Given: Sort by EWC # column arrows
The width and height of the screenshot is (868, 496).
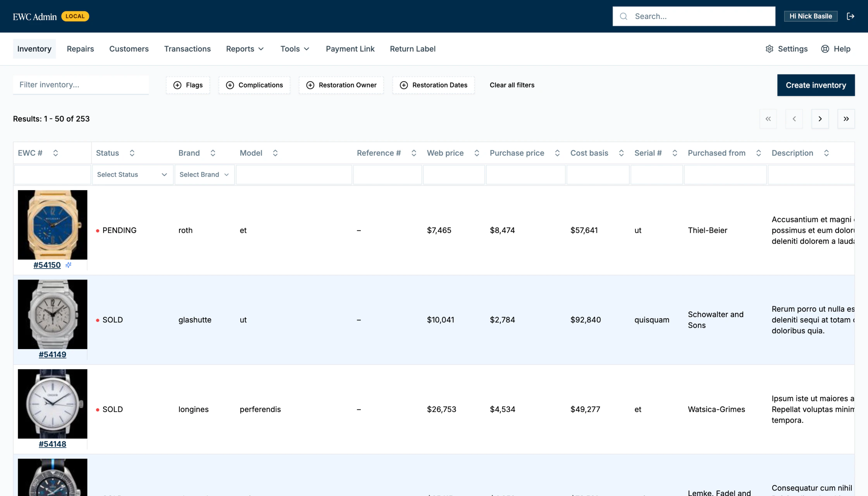Looking at the screenshot, I should 55,153.
